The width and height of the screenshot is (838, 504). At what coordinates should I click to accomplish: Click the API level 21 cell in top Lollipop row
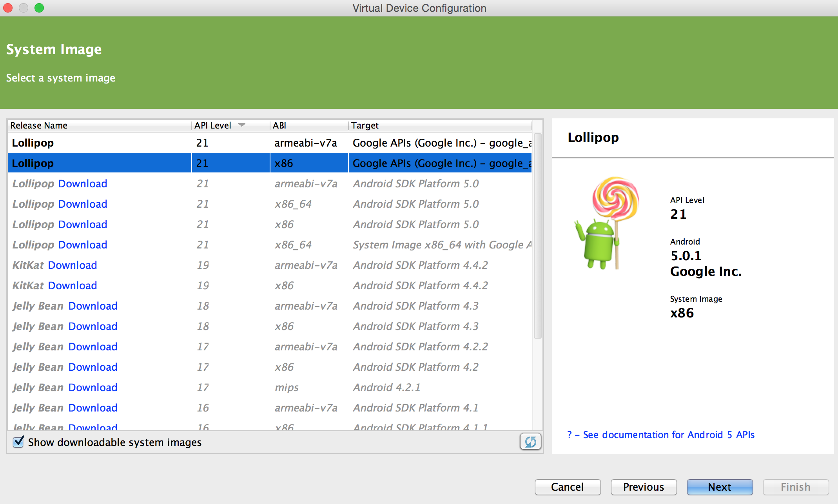pyautogui.click(x=230, y=143)
